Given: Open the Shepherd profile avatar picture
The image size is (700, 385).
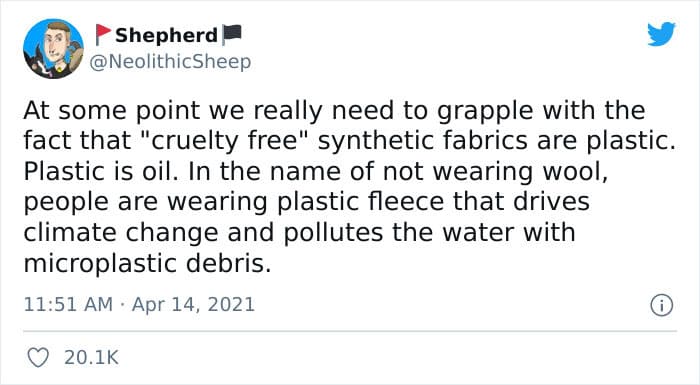Looking at the screenshot, I should [x=54, y=49].
